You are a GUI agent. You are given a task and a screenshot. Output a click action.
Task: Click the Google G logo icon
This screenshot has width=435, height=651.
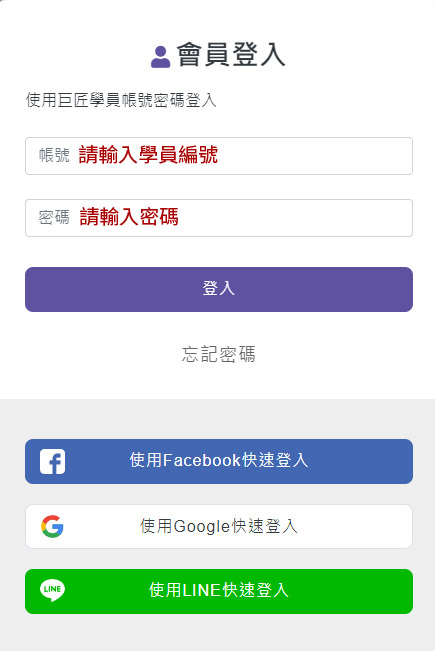[52, 526]
